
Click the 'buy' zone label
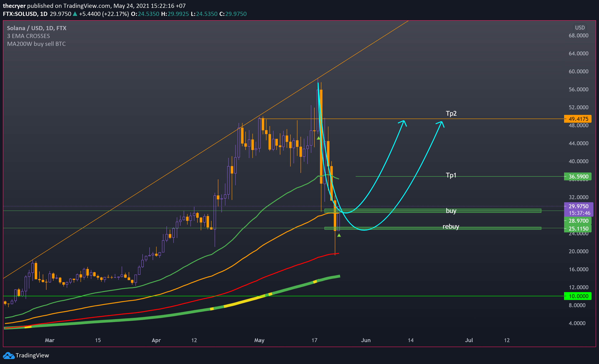pos(451,211)
